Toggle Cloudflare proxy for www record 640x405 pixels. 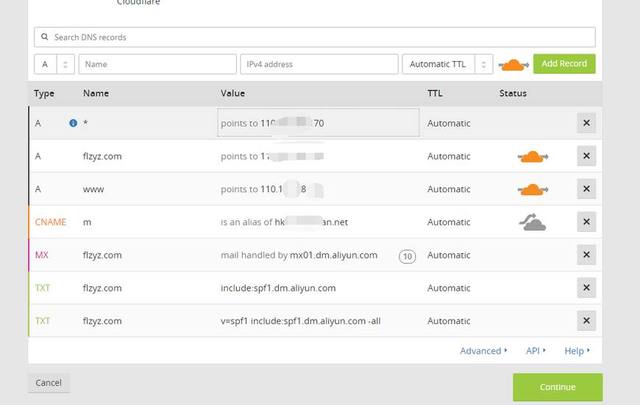pyautogui.click(x=532, y=189)
